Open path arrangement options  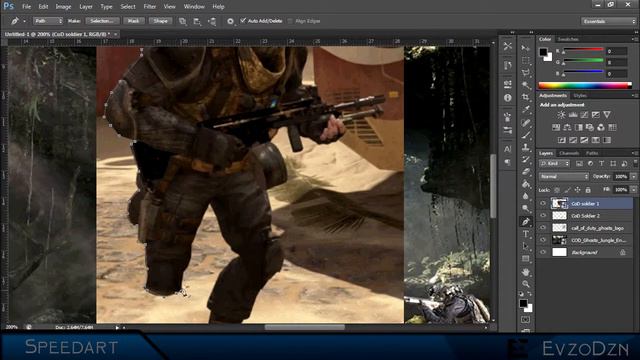(212, 21)
